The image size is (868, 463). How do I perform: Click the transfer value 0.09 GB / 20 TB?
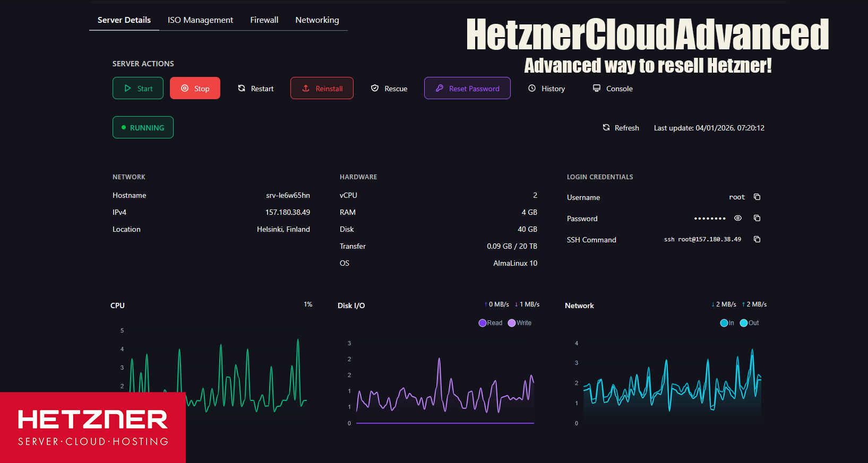point(512,246)
